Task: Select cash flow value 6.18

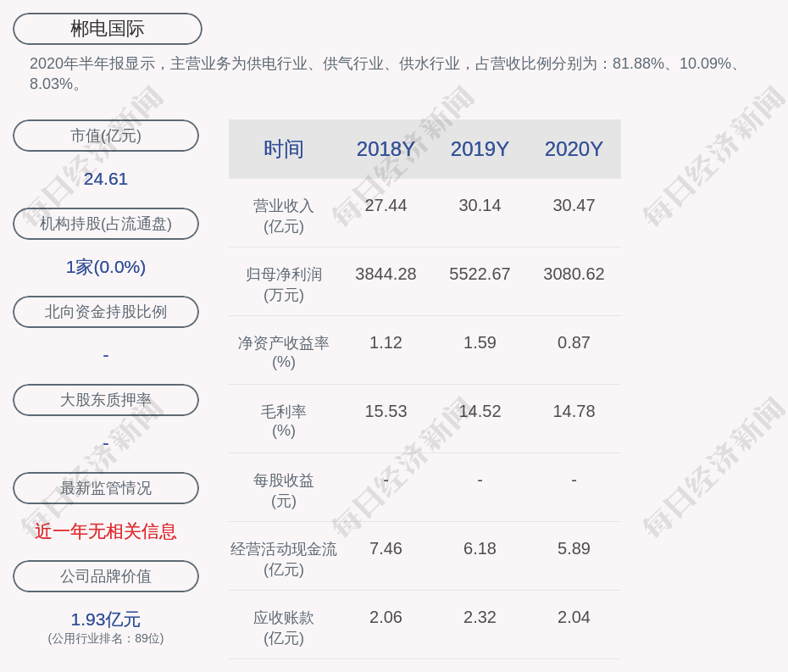Action: pos(480,548)
